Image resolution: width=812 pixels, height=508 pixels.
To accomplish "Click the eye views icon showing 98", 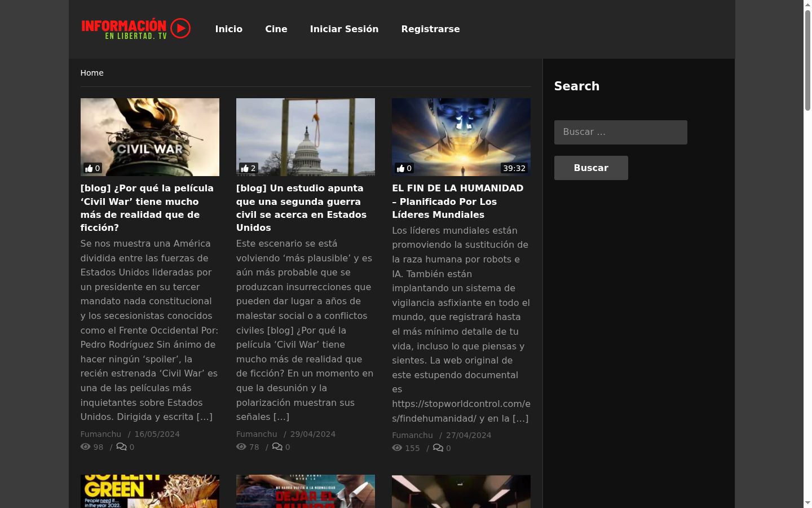I will click(85, 446).
